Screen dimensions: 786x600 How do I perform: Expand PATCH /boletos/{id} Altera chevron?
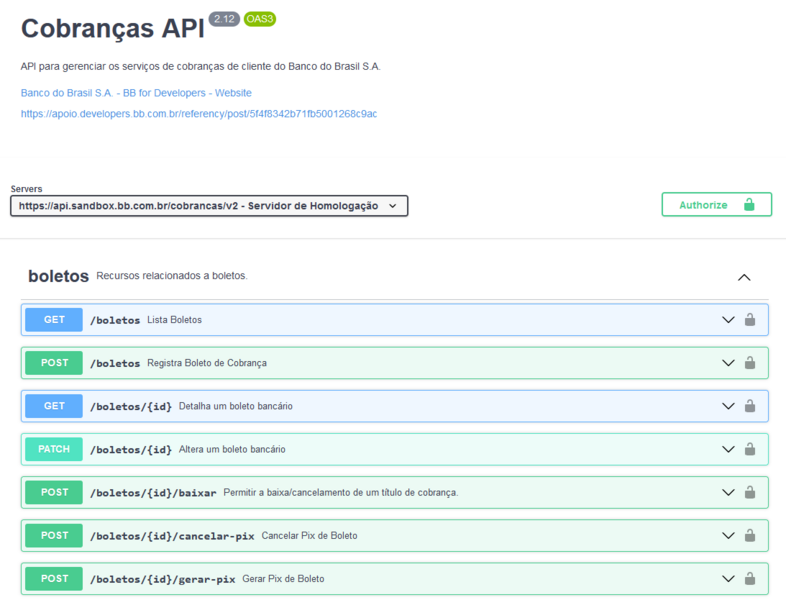tap(728, 449)
